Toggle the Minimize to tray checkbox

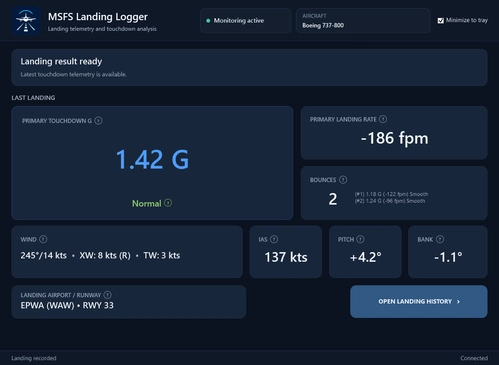coord(441,21)
